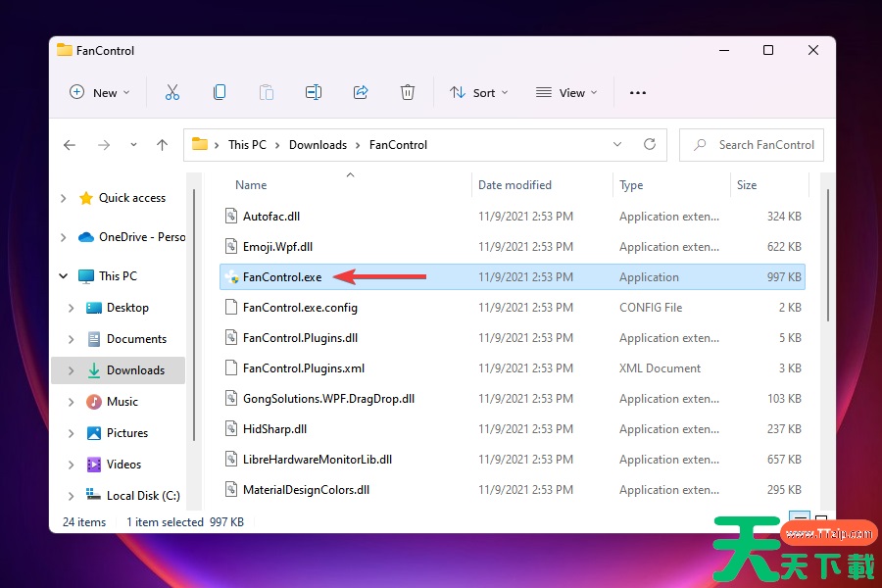882x588 pixels.
Task: Switch to details view in status bar
Action: click(801, 520)
